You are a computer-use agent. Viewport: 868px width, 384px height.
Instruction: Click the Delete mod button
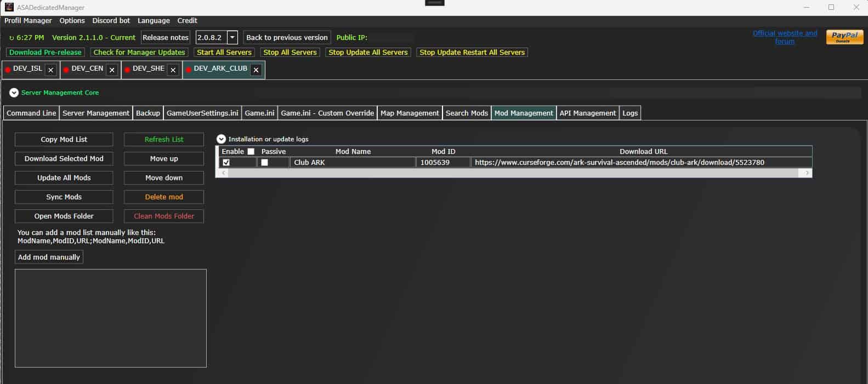[x=164, y=197]
